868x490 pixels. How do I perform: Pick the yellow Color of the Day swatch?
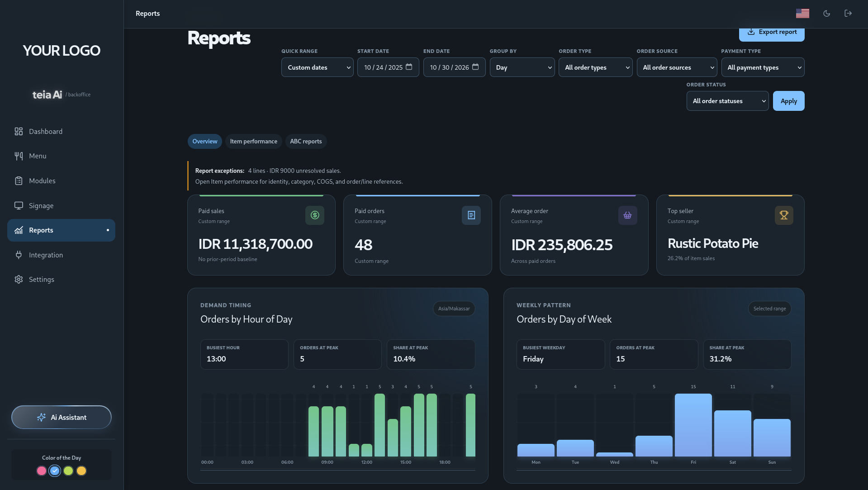coord(81,471)
